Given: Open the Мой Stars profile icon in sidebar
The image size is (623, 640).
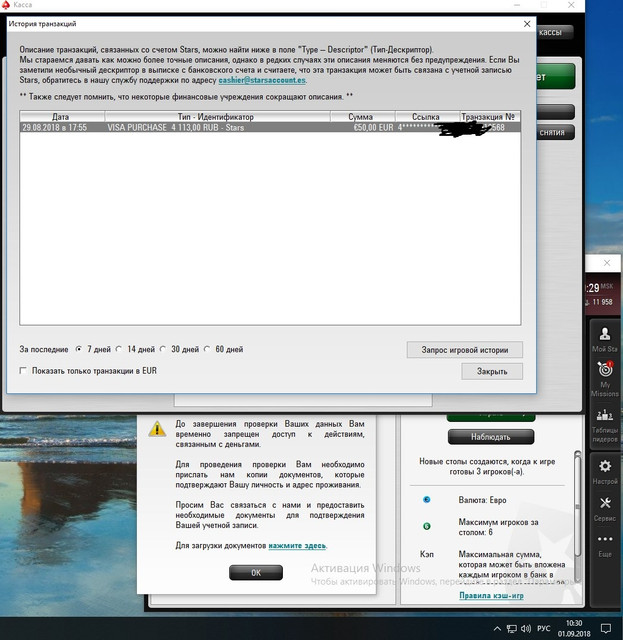Looking at the screenshot, I should 605,334.
